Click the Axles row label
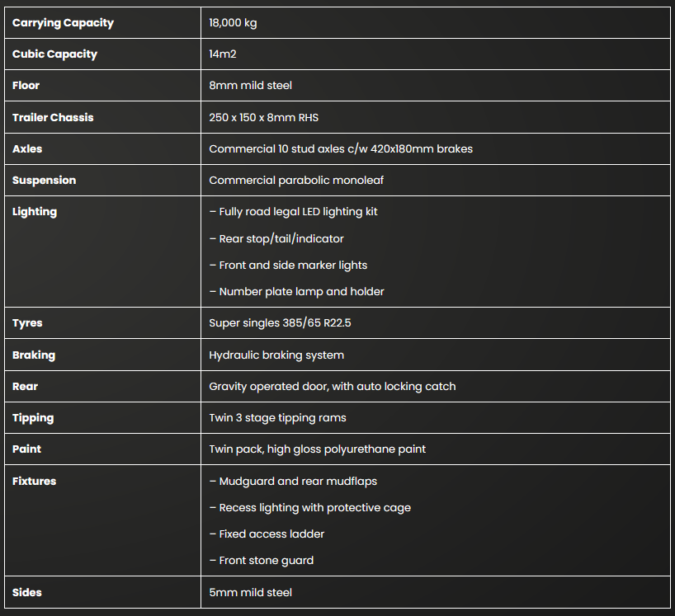Screen dimensions: 675x616 coord(27,149)
